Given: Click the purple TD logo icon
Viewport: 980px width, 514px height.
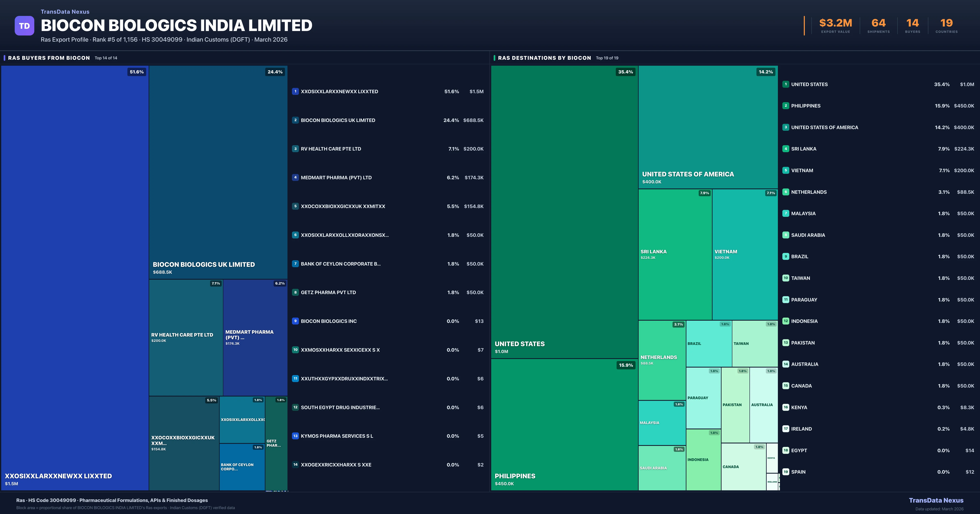Looking at the screenshot, I should click(24, 26).
